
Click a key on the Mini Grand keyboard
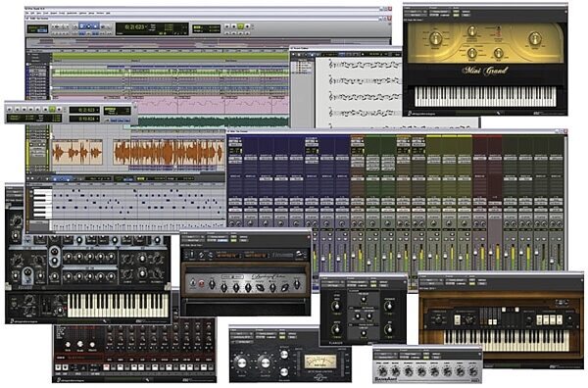point(485,97)
